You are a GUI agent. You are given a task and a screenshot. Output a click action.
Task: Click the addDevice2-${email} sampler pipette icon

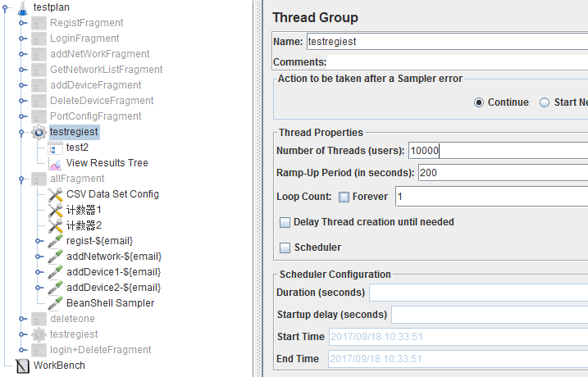pos(55,288)
